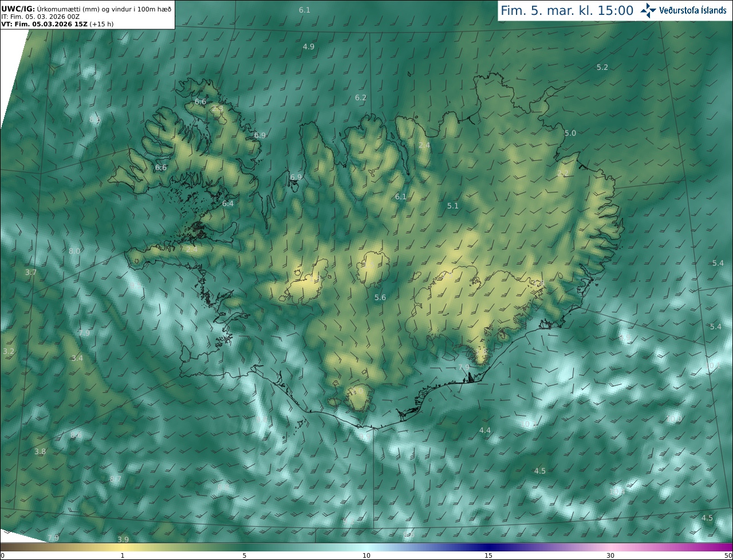Screen dimensions: 733x560
Task: Click the 4.4 value on the map
Action: click(485, 430)
